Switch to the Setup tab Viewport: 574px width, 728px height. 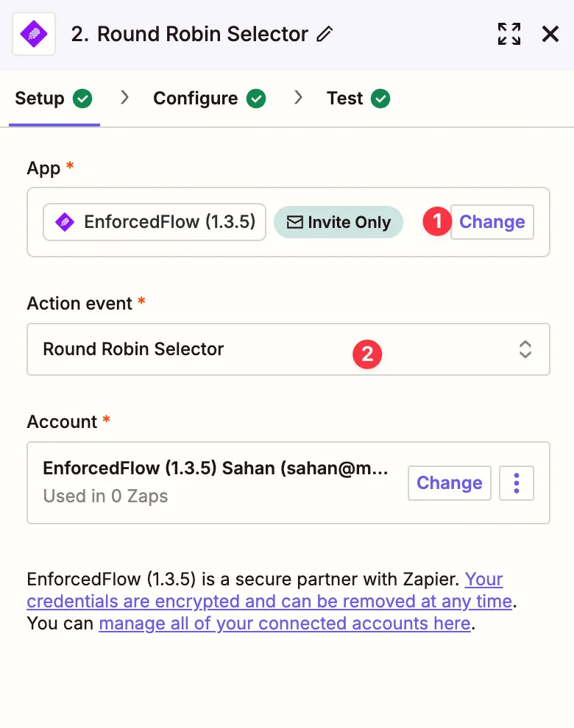pos(40,99)
